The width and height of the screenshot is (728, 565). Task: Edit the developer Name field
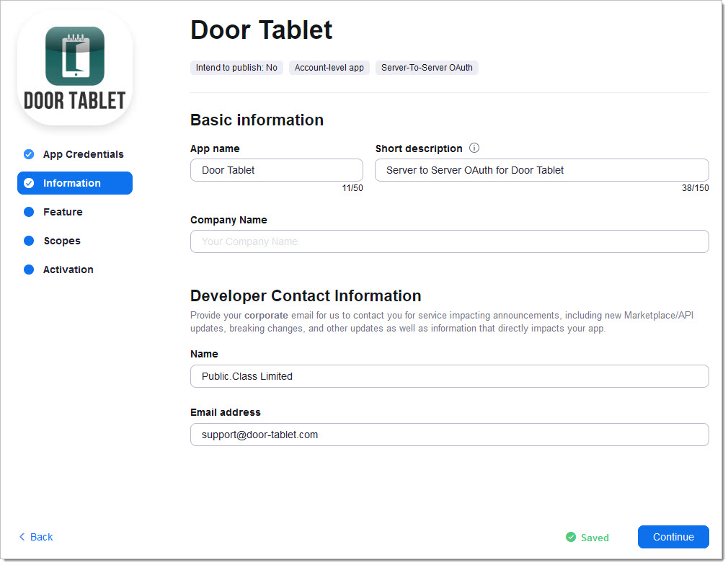pos(450,376)
